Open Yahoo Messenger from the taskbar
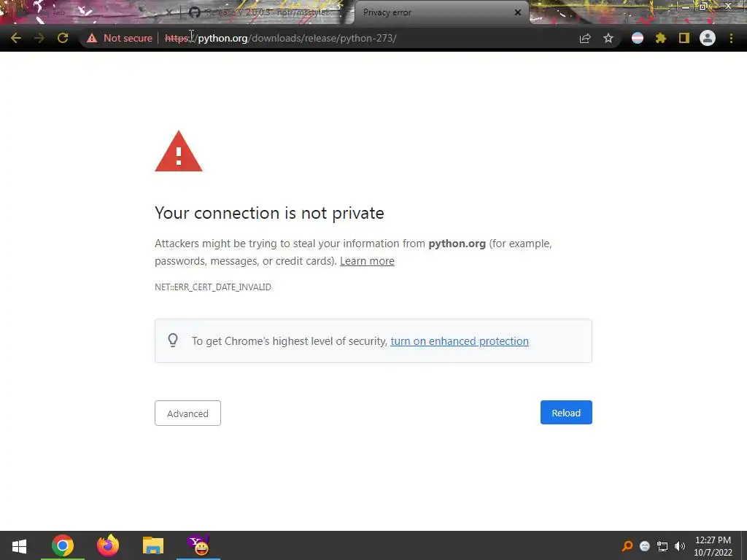Image resolution: width=747 pixels, height=560 pixels. click(198, 545)
